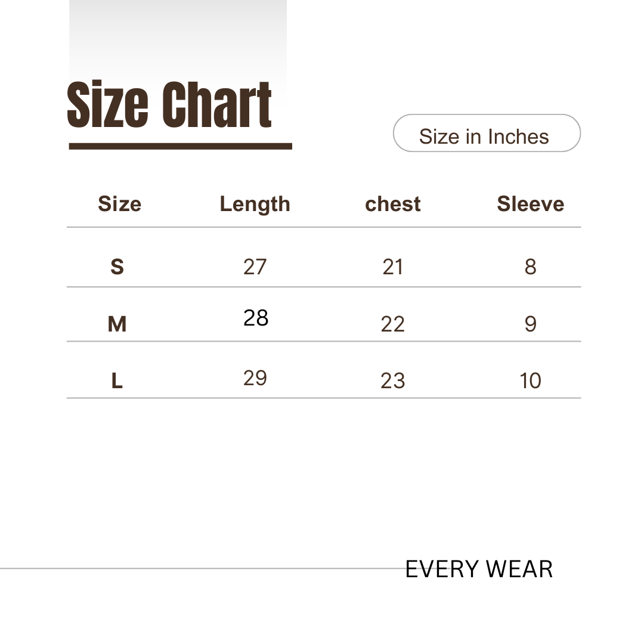Click the brown underline below the title
The height and width of the screenshot is (644, 644).
180,146
